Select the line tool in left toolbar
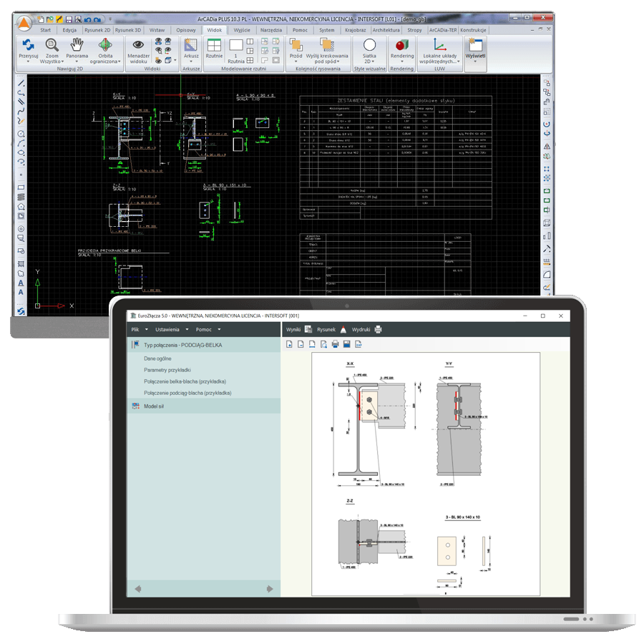The width and height of the screenshot is (644, 644). coord(21,83)
